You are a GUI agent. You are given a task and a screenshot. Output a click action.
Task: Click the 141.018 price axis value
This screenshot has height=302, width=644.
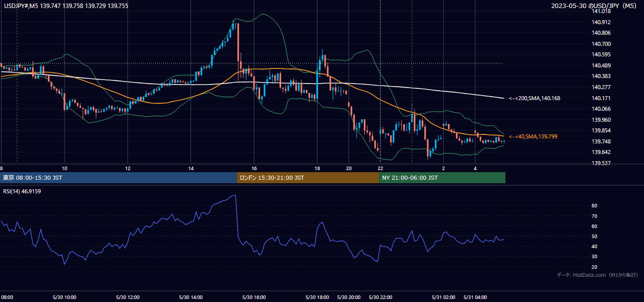(601, 11)
